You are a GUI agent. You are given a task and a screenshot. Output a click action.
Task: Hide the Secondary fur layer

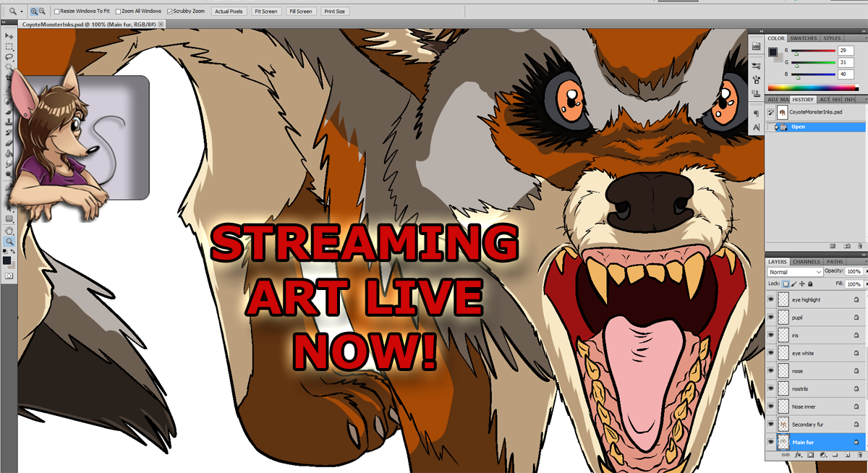(770, 424)
